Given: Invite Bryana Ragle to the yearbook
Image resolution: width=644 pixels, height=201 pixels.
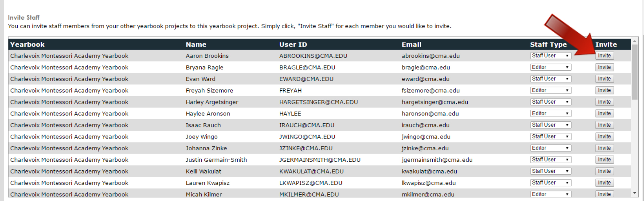Looking at the screenshot, I should 604,67.
